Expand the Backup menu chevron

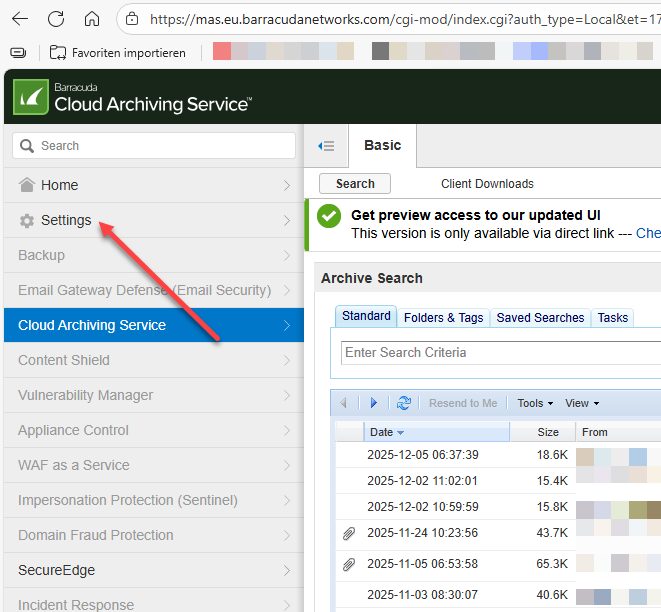287,255
